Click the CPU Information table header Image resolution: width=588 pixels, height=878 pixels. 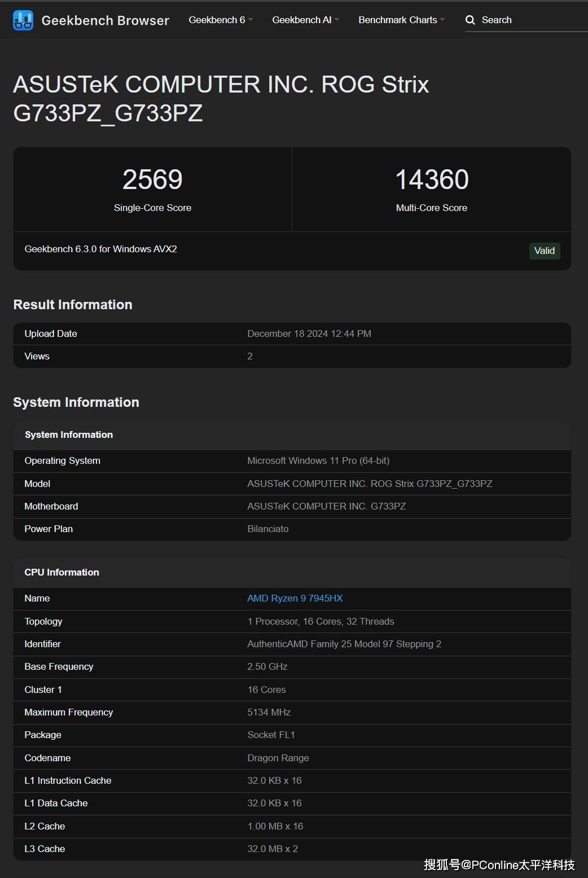point(62,572)
